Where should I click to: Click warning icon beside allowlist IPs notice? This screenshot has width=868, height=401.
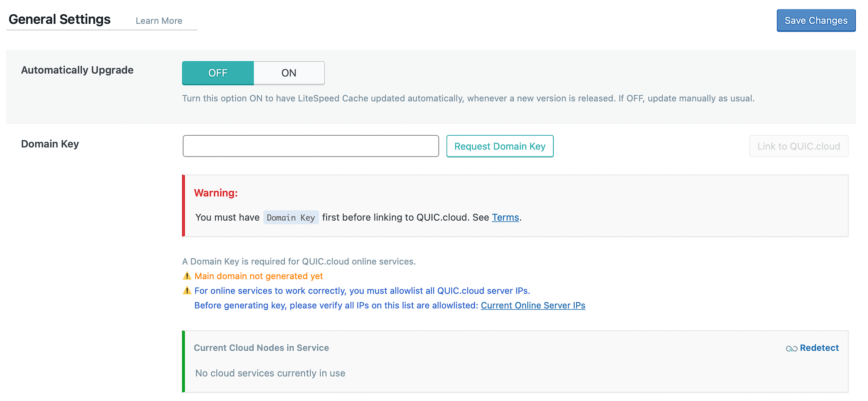click(187, 290)
